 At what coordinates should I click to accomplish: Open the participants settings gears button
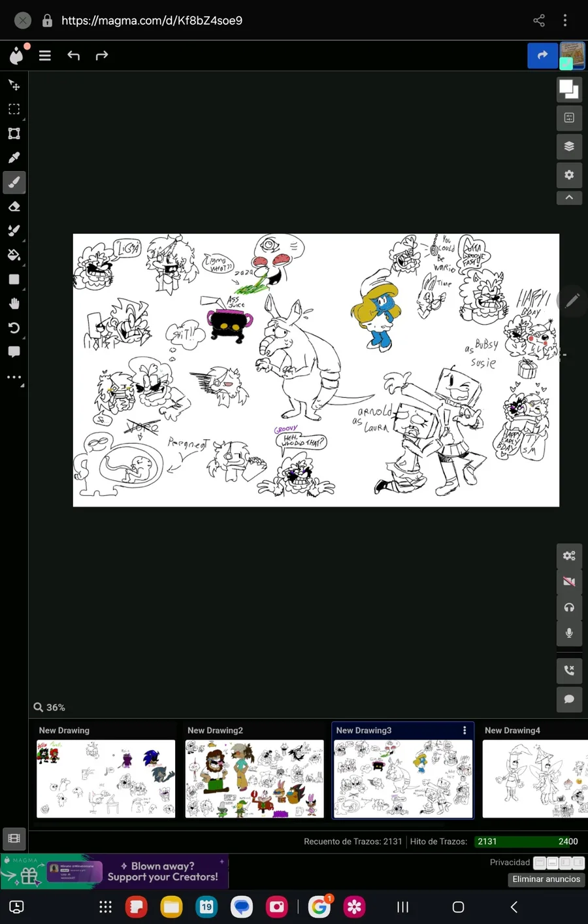coord(569,556)
